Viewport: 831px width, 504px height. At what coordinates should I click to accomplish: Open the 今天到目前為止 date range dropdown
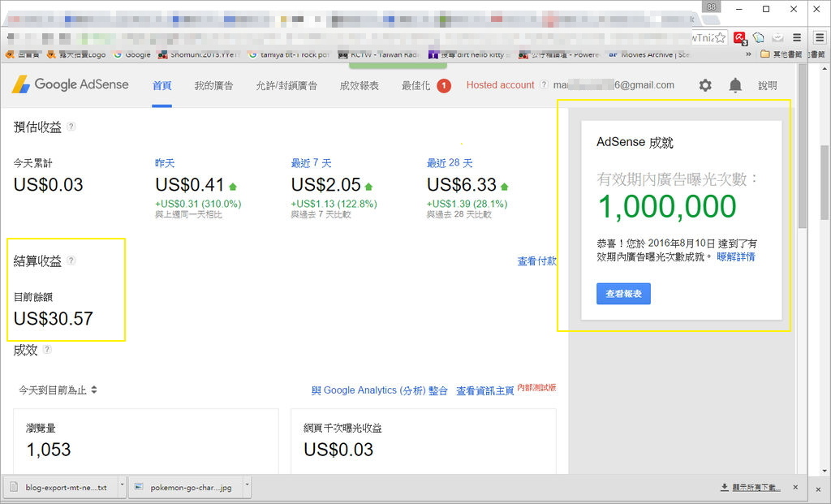(58, 390)
